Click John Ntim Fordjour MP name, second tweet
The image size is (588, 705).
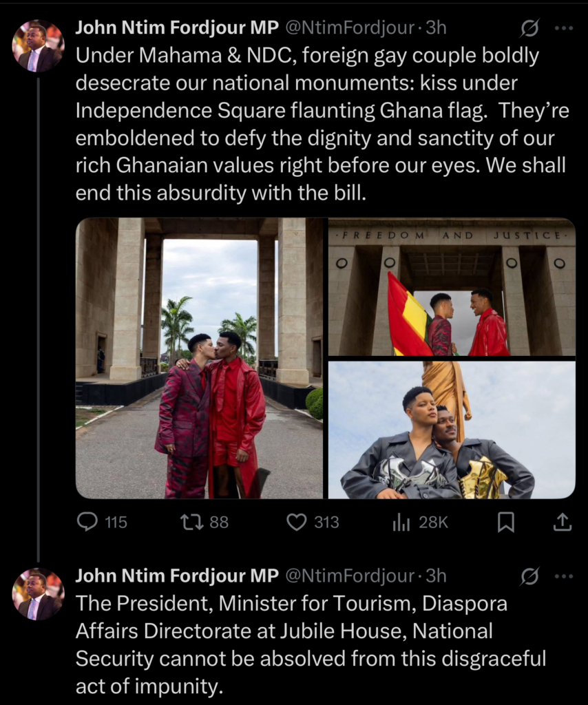pyautogui.click(x=176, y=575)
